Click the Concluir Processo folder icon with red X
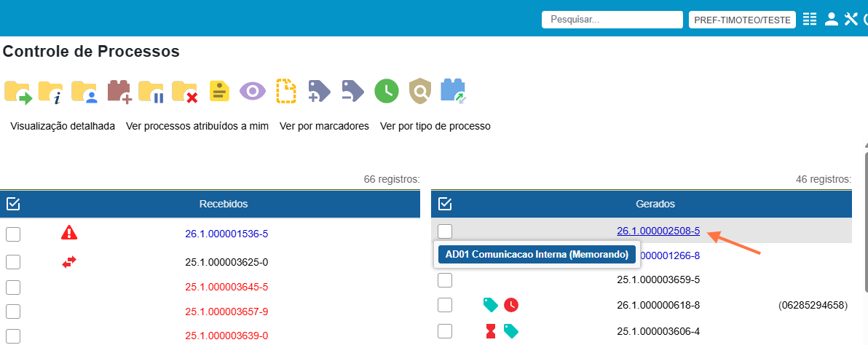The height and width of the screenshot is (345, 868). [186, 91]
